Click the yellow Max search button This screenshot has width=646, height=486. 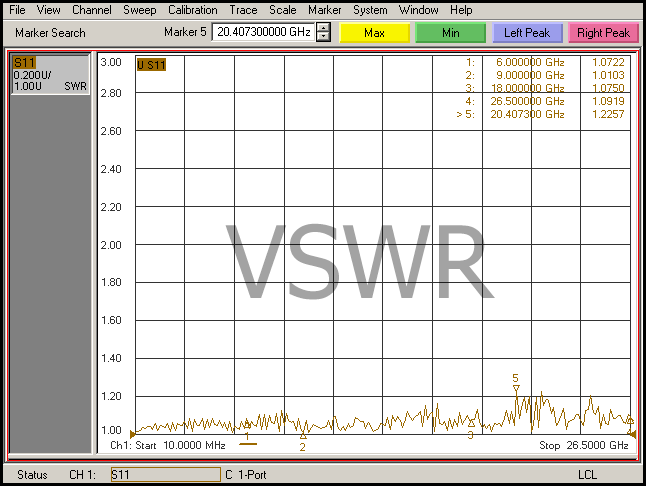(x=374, y=33)
